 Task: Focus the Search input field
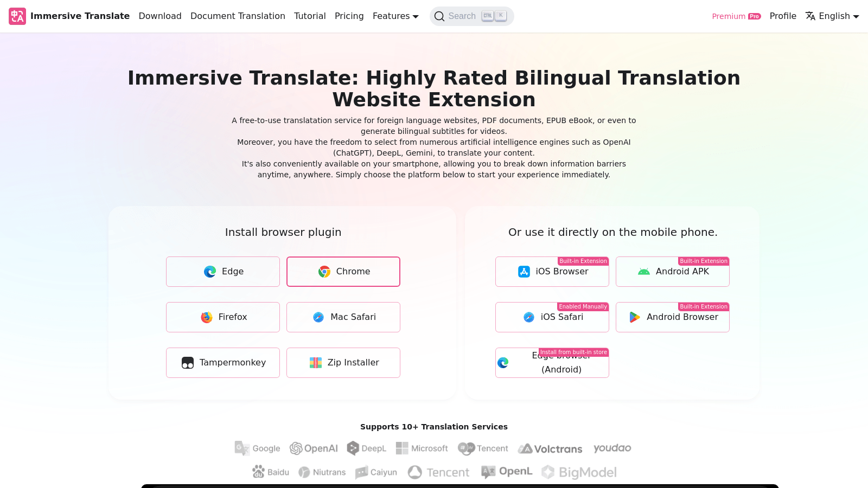[x=471, y=16]
